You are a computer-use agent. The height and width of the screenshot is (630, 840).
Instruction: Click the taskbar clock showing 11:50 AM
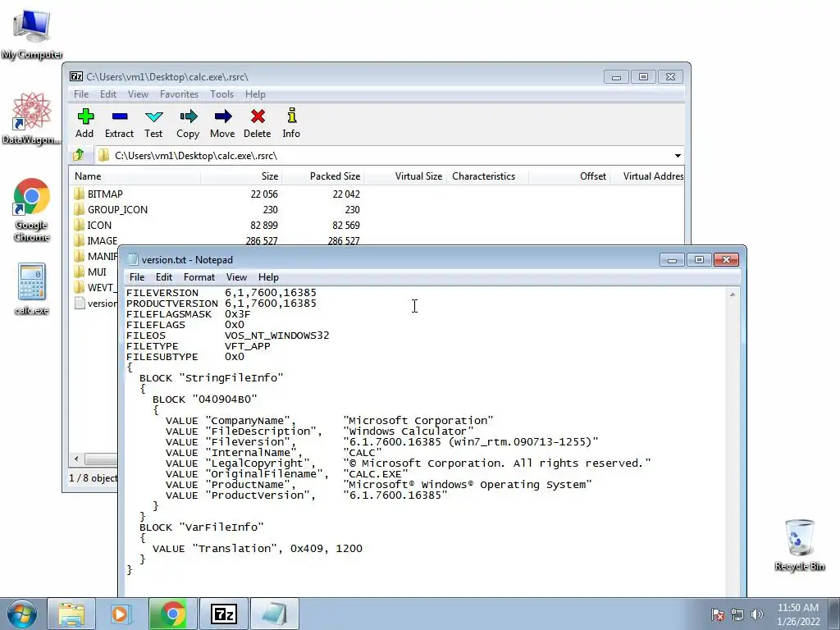click(x=798, y=614)
